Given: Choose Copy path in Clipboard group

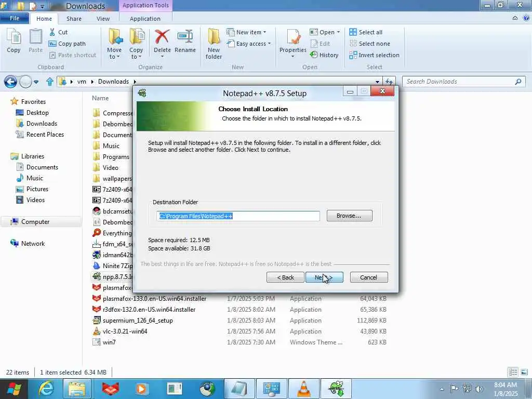Looking at the screenshot, I should tap(67, 44).
